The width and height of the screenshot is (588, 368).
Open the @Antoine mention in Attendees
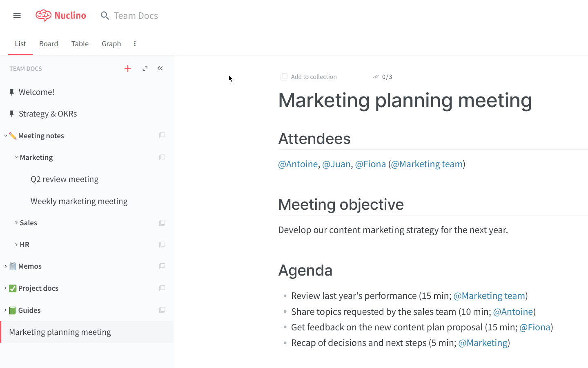pyautogui.click(x=298, y=164)
